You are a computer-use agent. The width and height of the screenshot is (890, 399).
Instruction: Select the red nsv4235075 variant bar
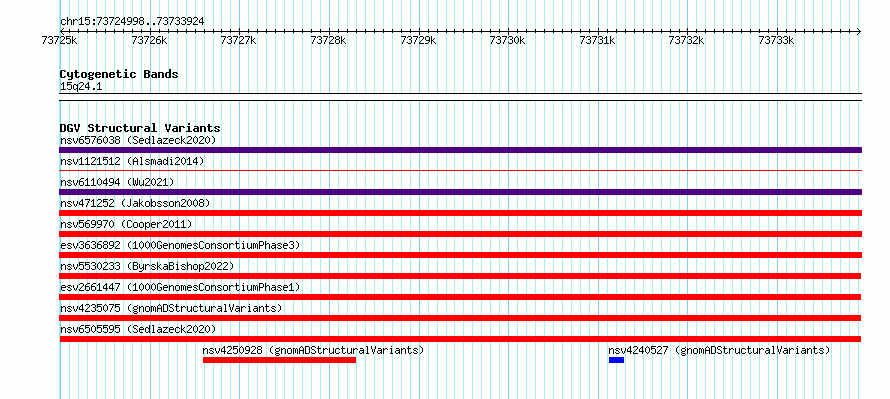[x=460, y=318]
